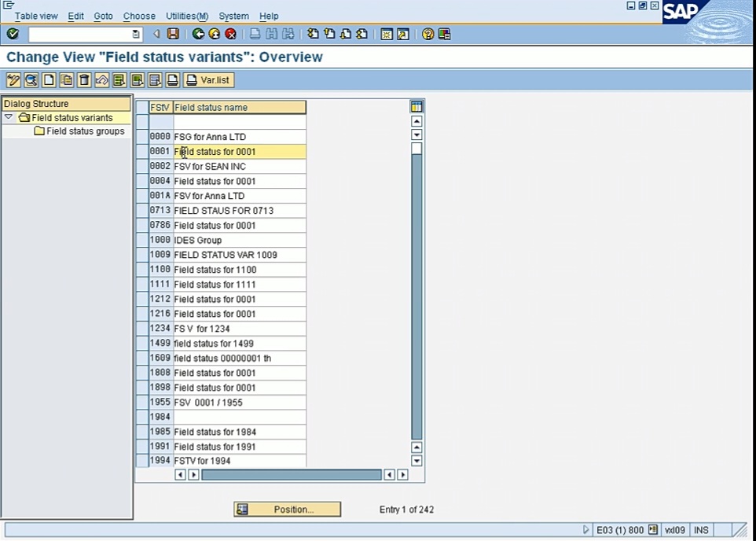The image size is (756, 541).
Task: Click the Undo Change icon
Action: point(101,80)
